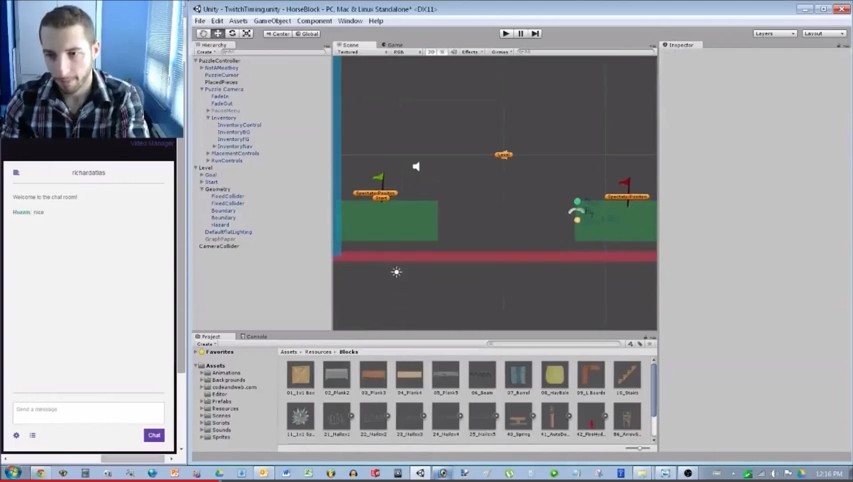Open the RGB render mode dropdown
Screen dimensions: 853x482
(406, 52)
